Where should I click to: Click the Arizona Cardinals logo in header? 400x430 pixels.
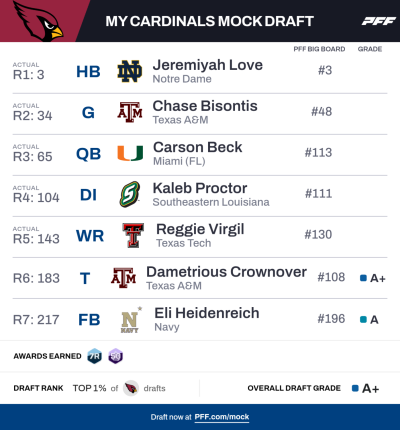tap(38, 21)
